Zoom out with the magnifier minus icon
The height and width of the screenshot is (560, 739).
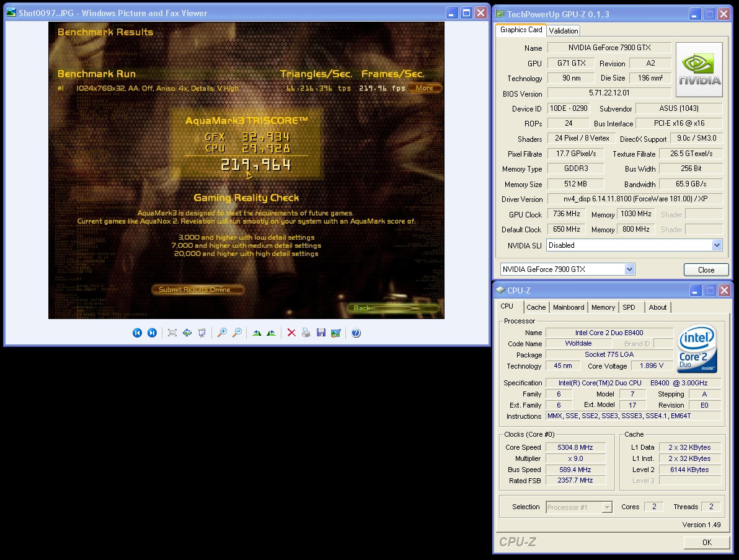pos(237,333)
